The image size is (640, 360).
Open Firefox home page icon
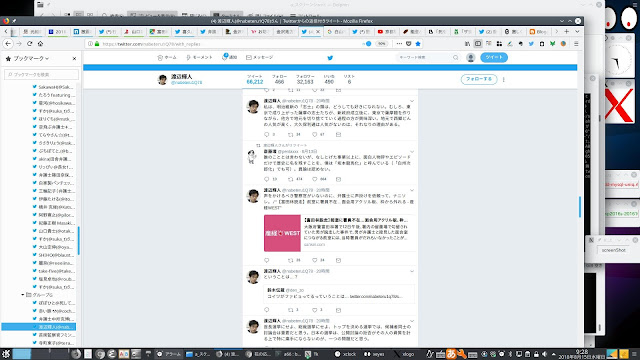(x=40, y=44)
